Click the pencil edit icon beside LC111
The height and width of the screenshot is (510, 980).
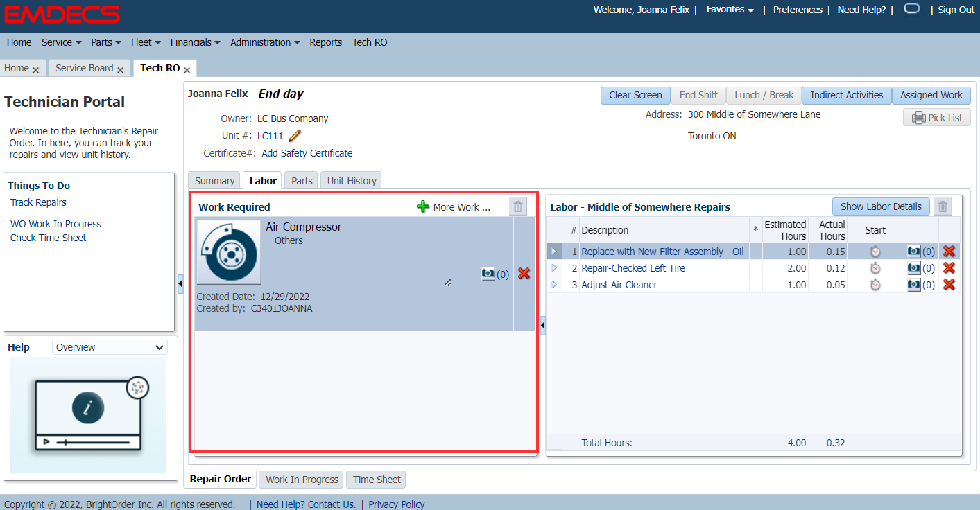295,136
